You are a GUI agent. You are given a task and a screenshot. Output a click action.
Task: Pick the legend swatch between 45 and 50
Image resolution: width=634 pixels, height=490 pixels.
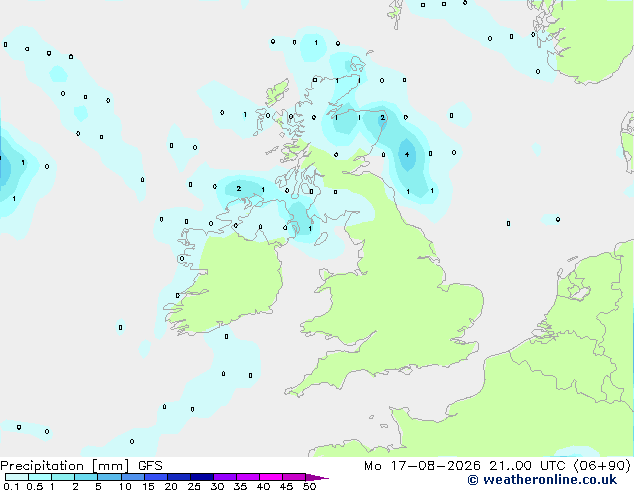pyautogui.click(x=294, y=477)
